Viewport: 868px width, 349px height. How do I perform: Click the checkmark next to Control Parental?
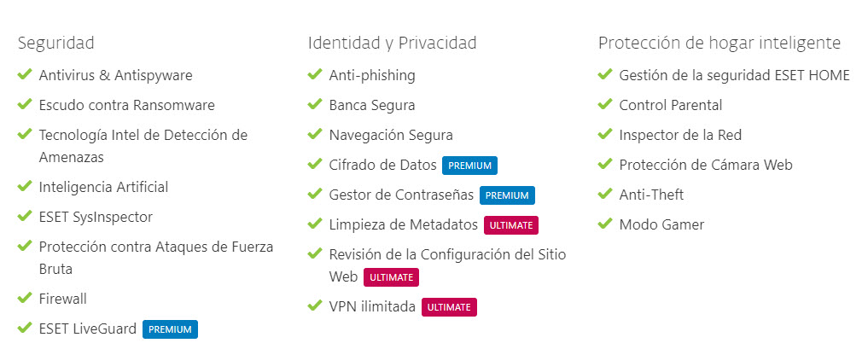pyautogui.click(x=604, y=104)
